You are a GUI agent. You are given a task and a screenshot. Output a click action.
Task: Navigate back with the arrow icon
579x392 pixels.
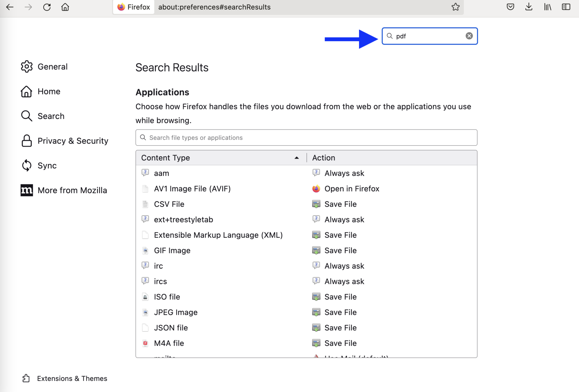point(10,7)
